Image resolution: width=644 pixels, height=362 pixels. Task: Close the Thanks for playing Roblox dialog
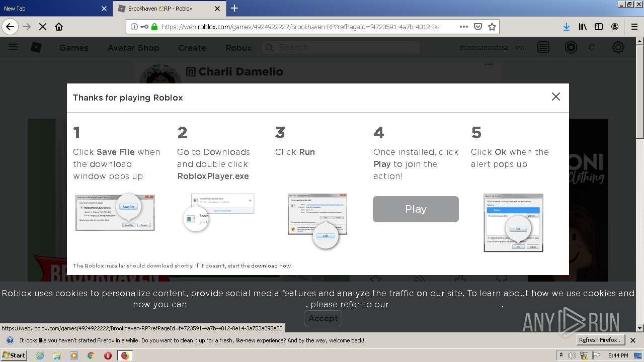point(555,97)
